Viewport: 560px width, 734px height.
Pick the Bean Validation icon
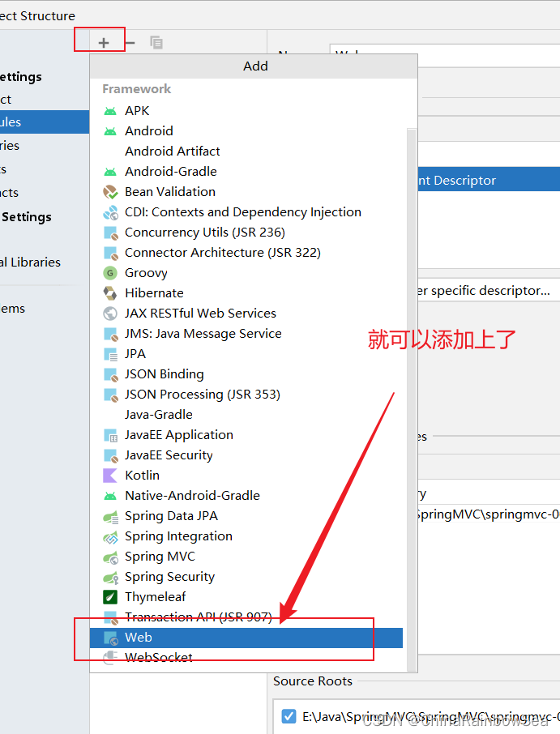110,192
